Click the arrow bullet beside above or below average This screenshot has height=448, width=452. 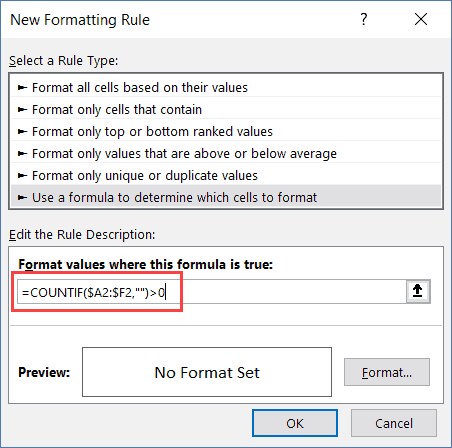coord(22,154)
